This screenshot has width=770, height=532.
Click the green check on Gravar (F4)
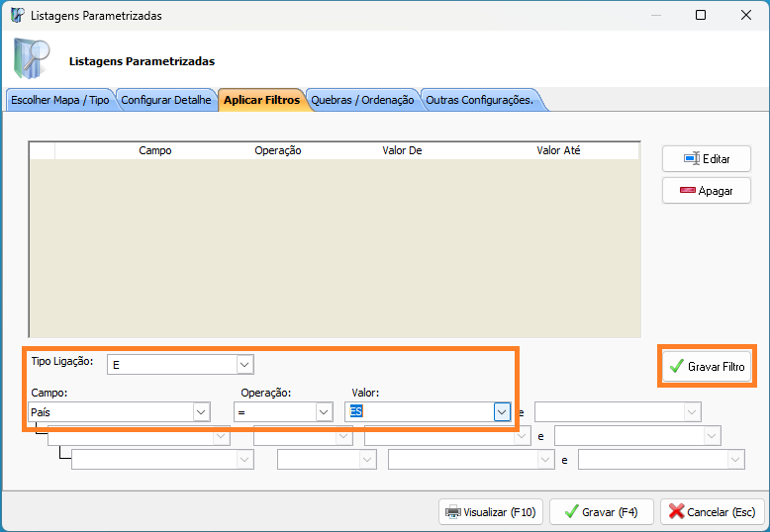click(569, 512)
